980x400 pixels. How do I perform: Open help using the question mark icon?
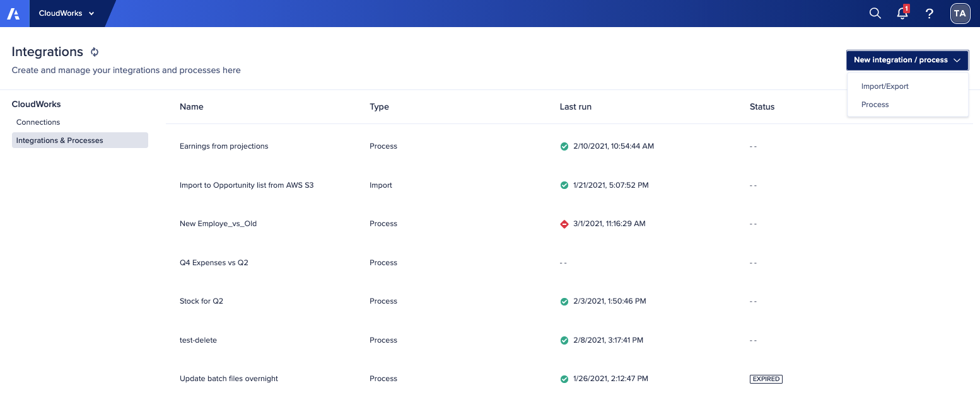coord(930,13)
